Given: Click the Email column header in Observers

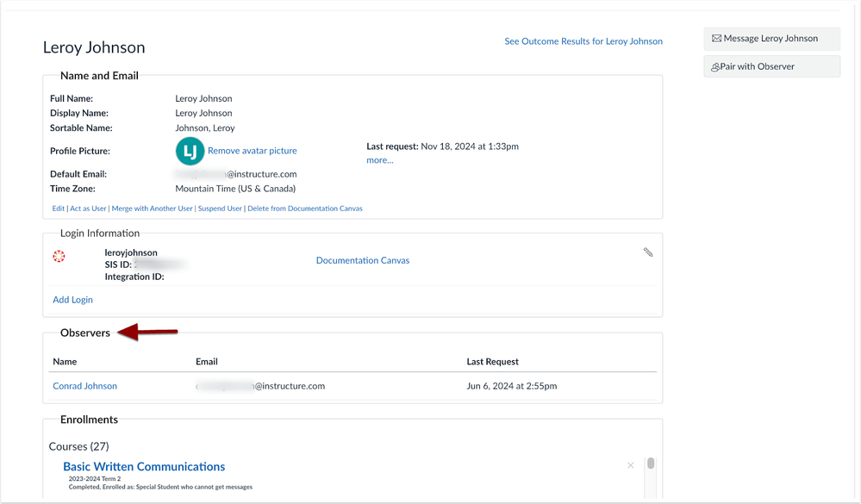Looking at the screenshot, I should point(207,362).
